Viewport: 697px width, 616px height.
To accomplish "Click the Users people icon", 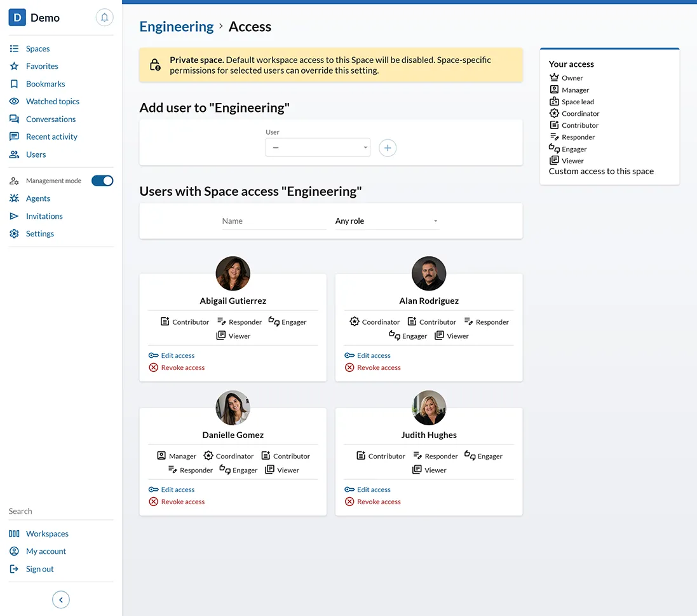I will [x=14, y=154].
